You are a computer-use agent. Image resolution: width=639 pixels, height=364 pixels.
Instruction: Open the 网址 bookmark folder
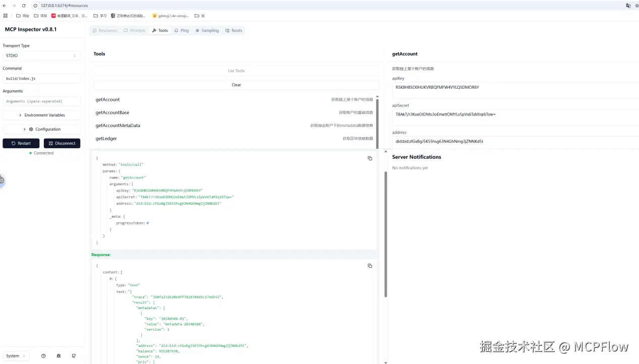click(23, 16)
